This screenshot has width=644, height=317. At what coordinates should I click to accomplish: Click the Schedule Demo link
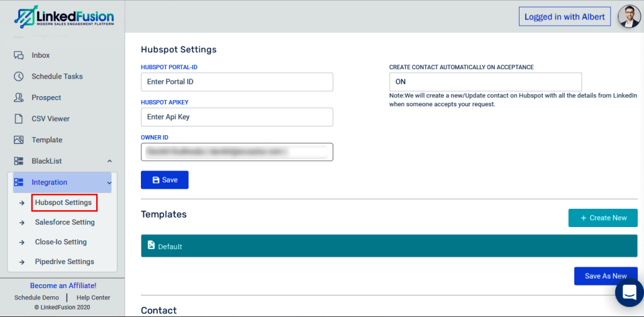36,298
